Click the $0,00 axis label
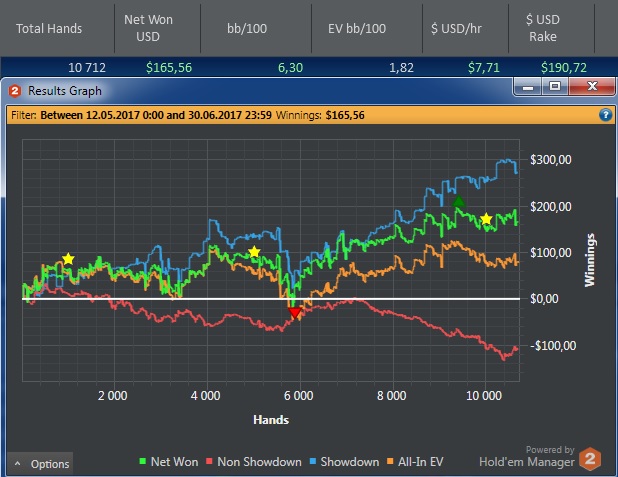 coord(544,299)
